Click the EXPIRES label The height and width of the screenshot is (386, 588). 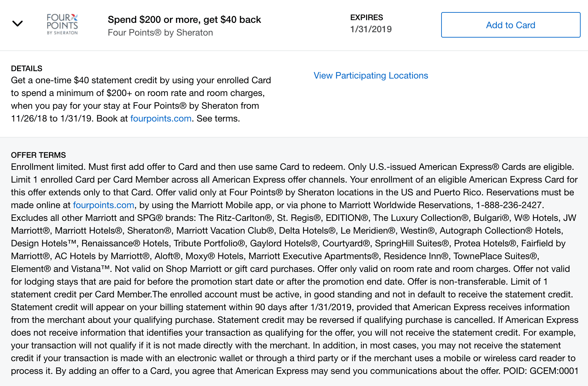(x=366, y=17)
